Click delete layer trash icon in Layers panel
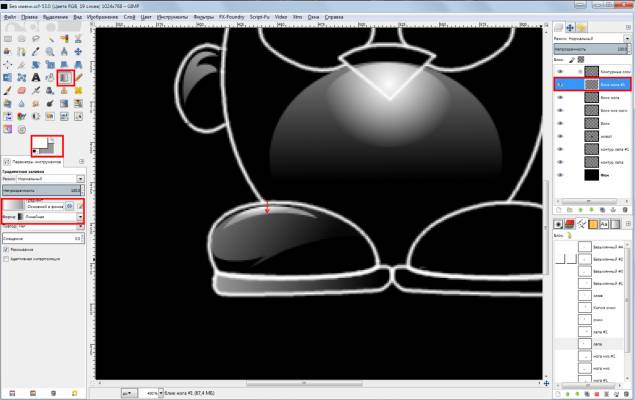The width and height of the screenshot is (635, 400). click(625, 210)
